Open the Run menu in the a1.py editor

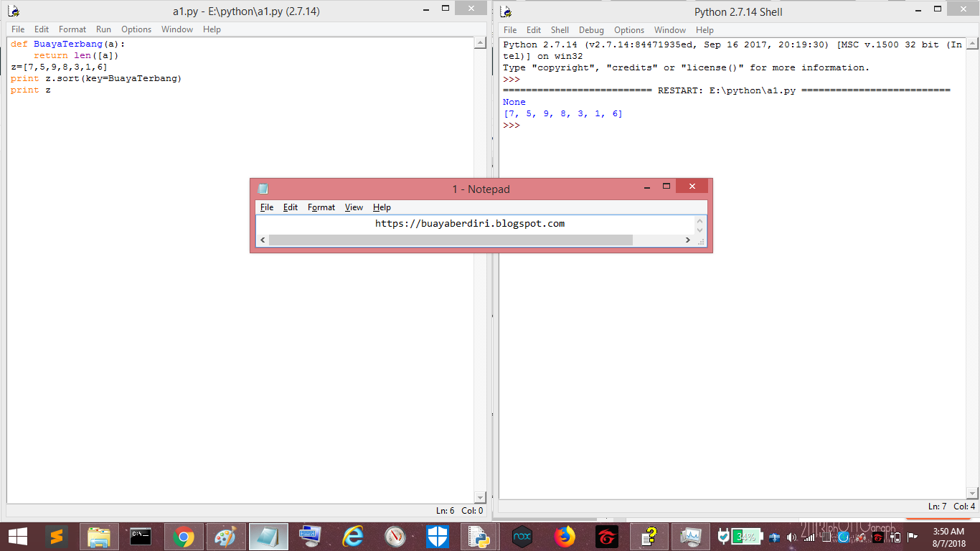point(103,29)
